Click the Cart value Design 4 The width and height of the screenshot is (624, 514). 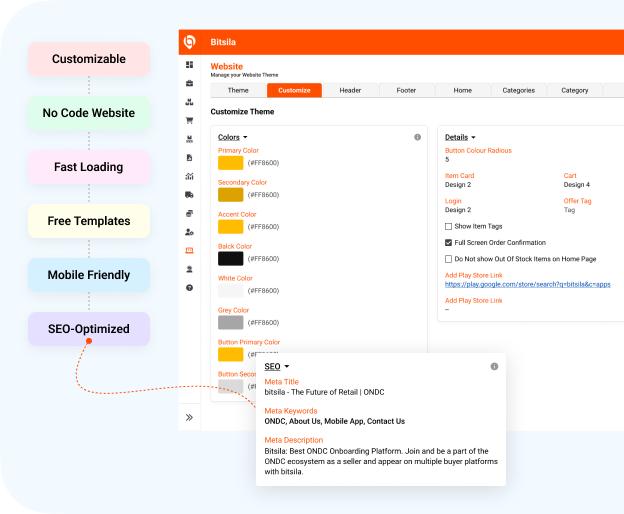(x=577, y=185)
